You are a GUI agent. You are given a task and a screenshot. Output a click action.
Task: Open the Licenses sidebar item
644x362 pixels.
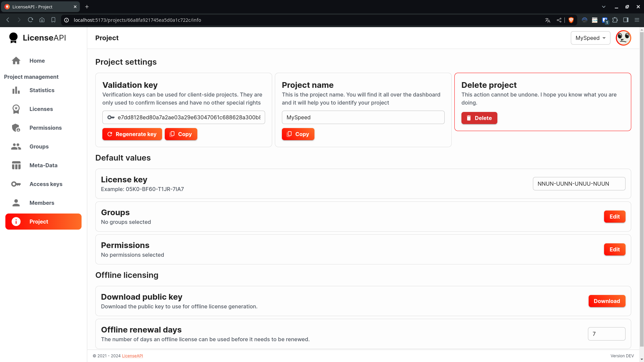43,109
